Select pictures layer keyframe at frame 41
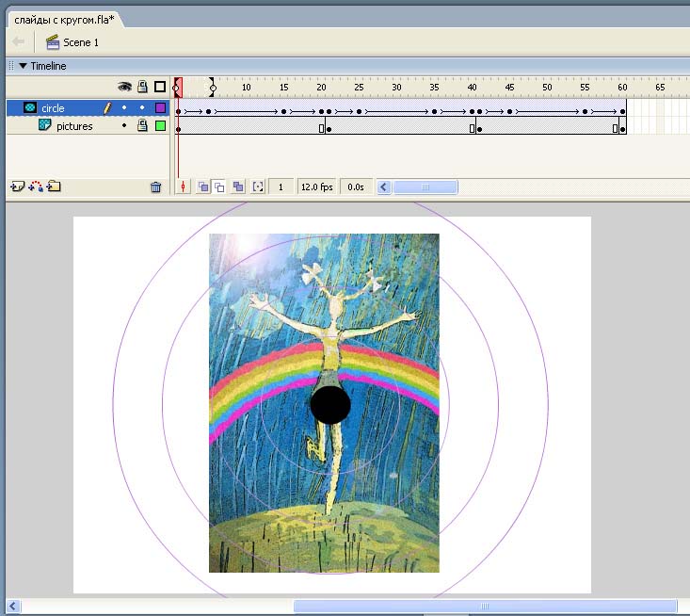The width and height of the screenshot is (690, 616). tap(479, 129)
